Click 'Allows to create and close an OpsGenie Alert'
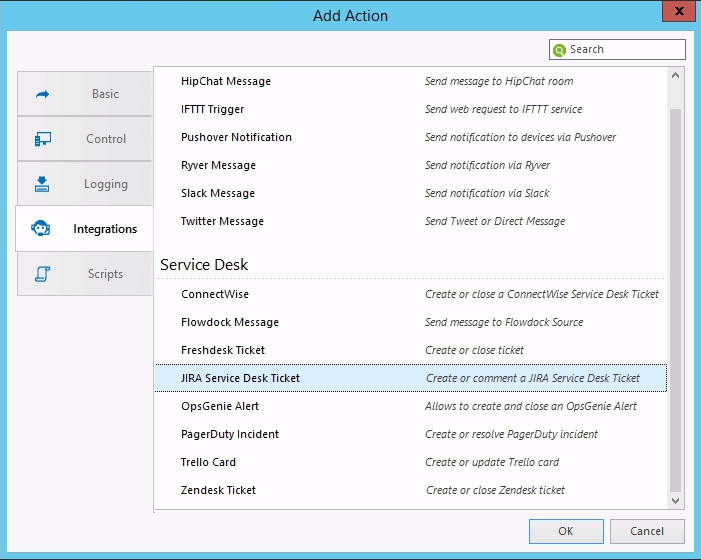The height and width of the screenshot is (560, 701). 531,406
